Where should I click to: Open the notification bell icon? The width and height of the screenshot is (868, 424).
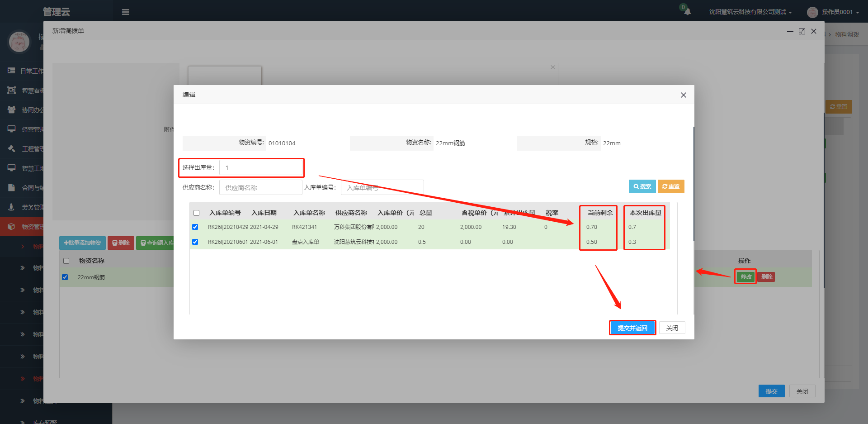tap(687, 12)
